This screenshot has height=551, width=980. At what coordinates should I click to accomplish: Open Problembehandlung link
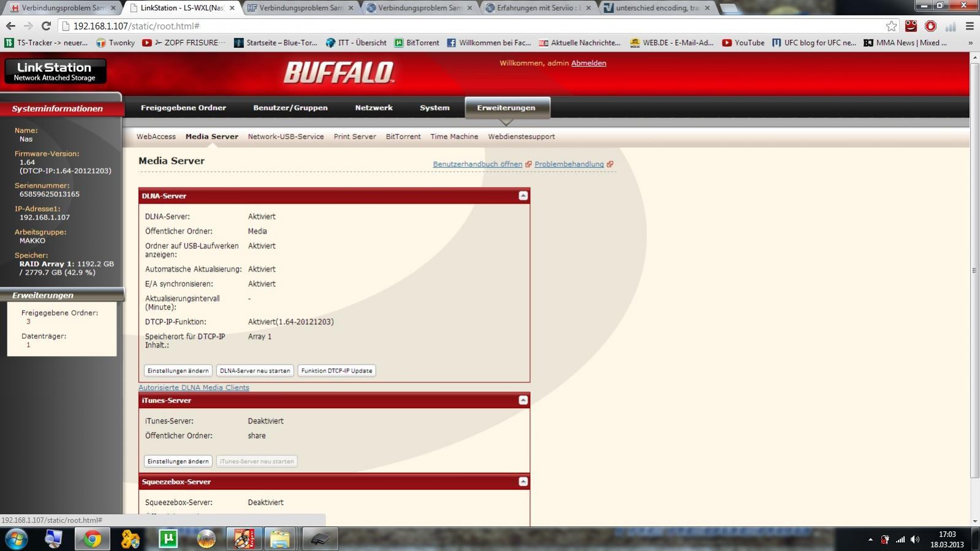[569, 164]
